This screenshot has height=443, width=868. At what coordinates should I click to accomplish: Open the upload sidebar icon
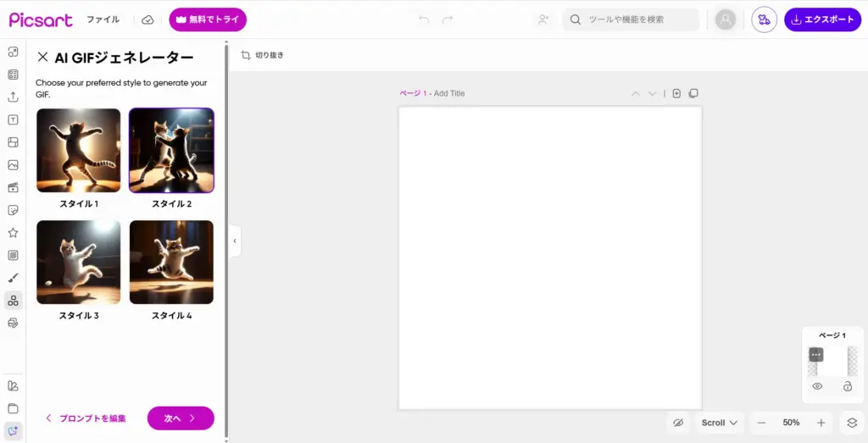pyautogui.click(x=13, y=97)
